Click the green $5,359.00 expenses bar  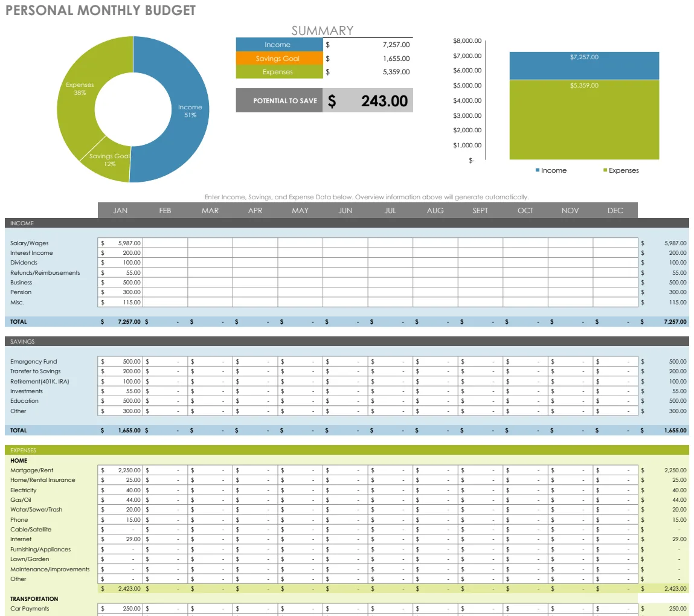[x=584, y=120]
